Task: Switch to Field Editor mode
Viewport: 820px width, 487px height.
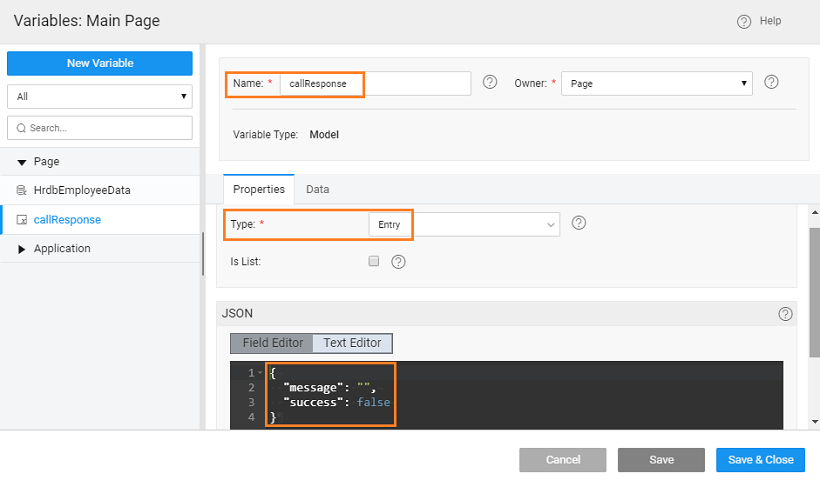Action: tap(272, 343)
